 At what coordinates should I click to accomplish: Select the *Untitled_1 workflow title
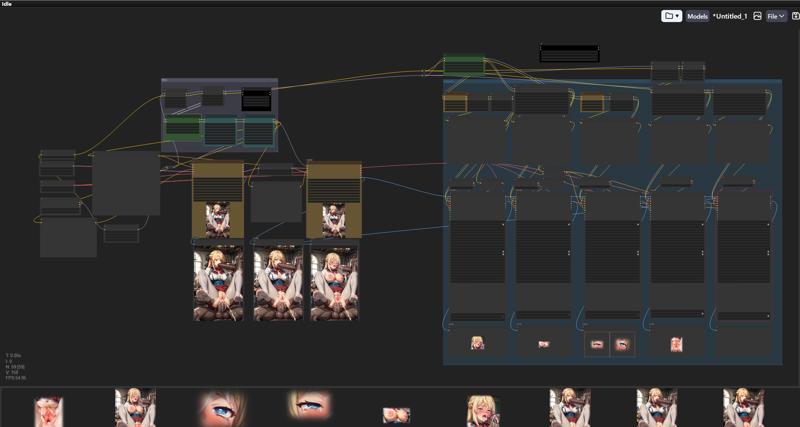coord(730,16)
